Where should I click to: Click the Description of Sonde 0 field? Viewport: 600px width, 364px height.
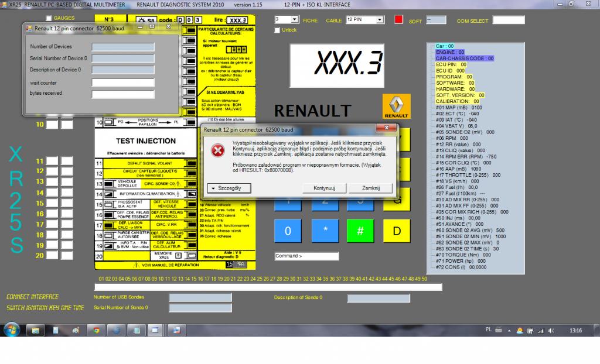pos(379,298)
